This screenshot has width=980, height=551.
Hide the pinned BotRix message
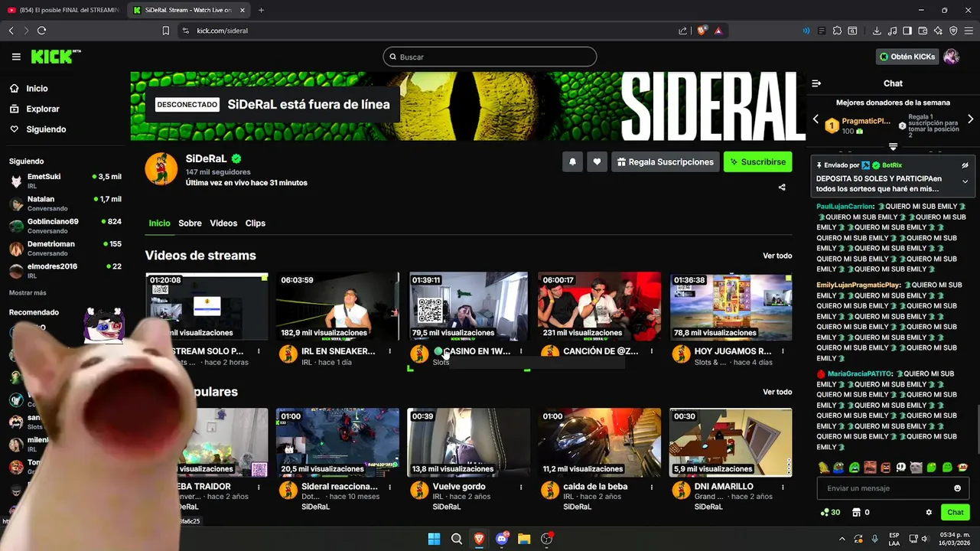click(x=965, y=165)
